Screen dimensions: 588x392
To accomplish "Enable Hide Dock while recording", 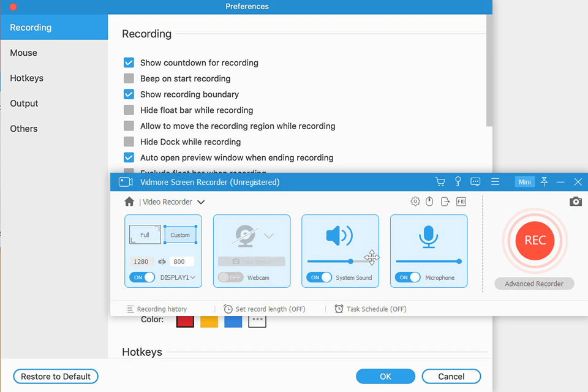I will (x=129, y=142).
